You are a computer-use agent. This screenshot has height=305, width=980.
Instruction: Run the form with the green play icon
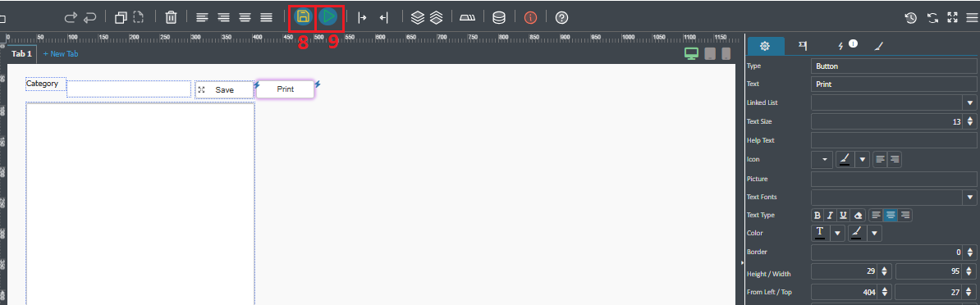tap(327, 17)
